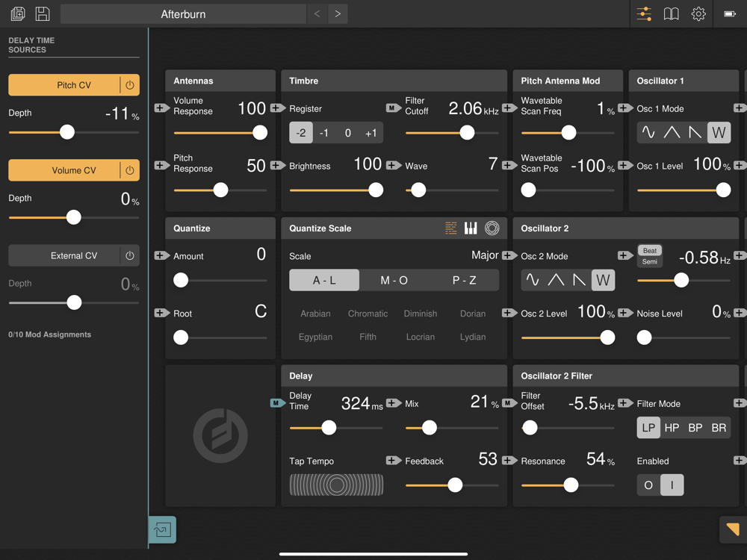The image size is (747, 560).
Task: Click the Resonance slider knob
Action: point(571,485)
